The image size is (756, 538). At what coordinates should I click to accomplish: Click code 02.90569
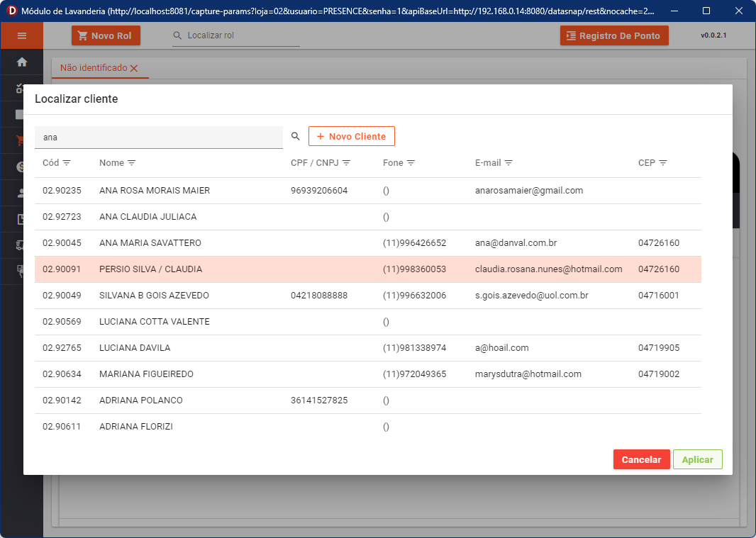[x=62, y=322]
